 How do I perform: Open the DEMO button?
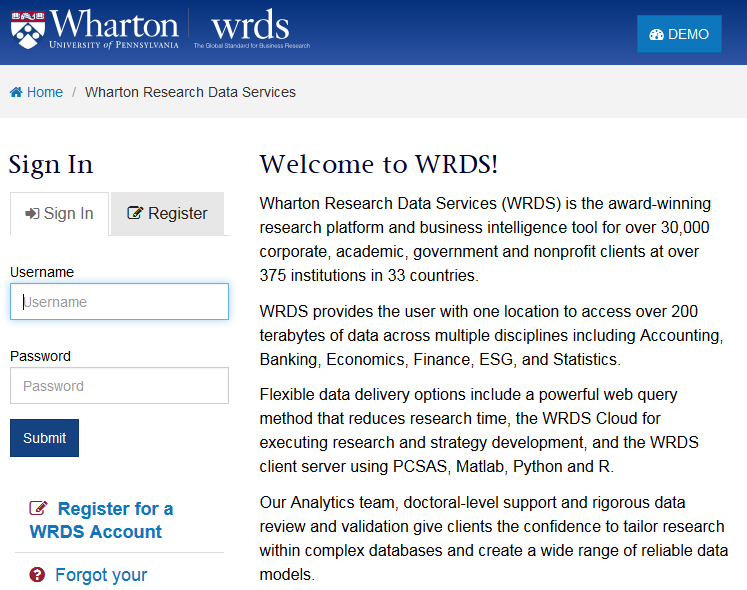click(679, 34)
